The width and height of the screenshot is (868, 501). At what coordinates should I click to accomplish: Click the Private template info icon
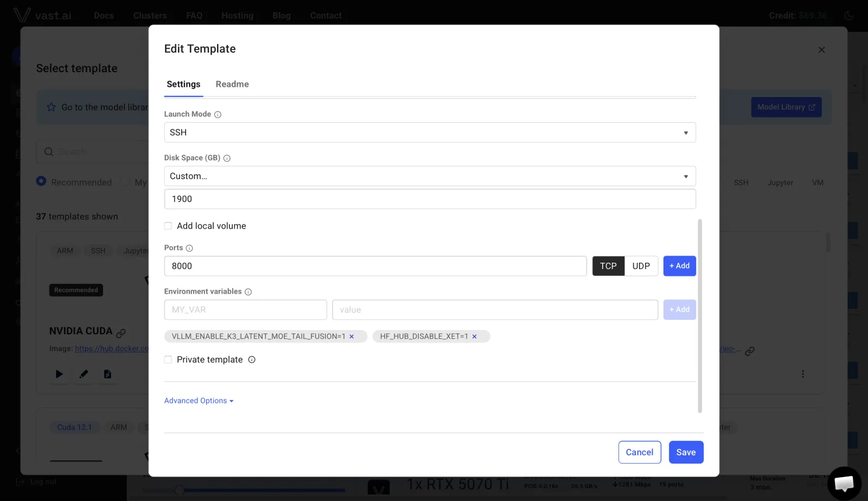click(252, 359)
